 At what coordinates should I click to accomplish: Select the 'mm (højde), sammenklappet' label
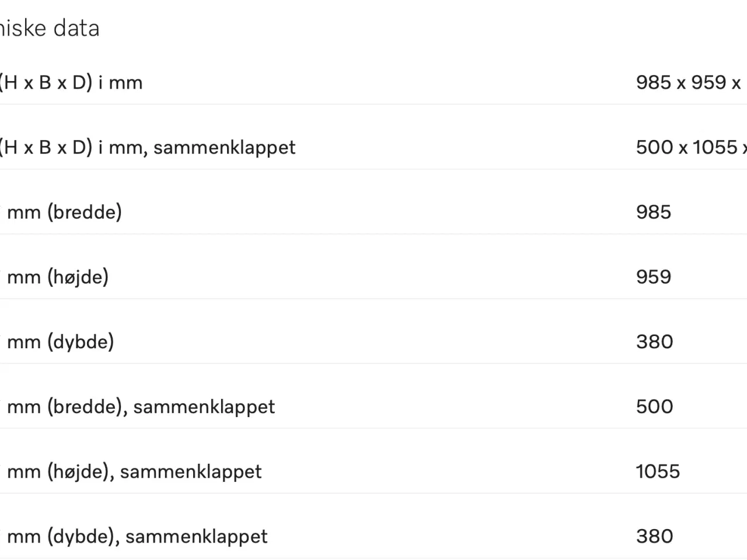coord(134,471)
